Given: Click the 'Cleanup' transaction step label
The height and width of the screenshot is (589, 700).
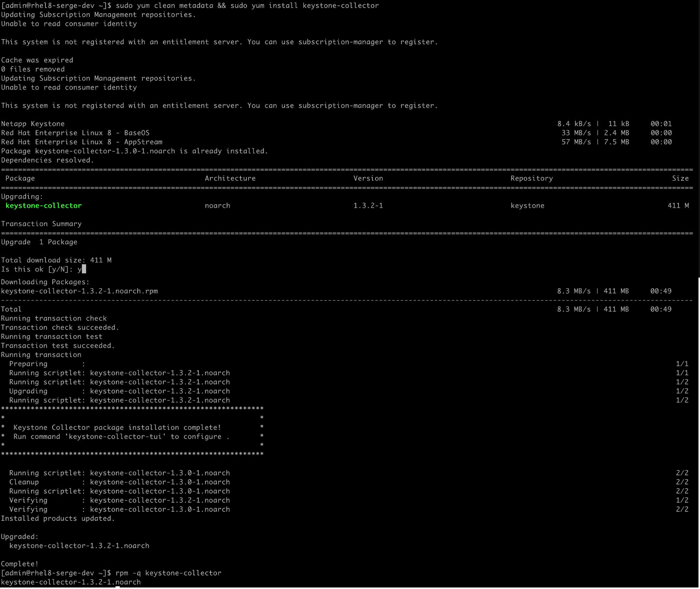Looking at the screenshot, I should (x=24, y=482).
